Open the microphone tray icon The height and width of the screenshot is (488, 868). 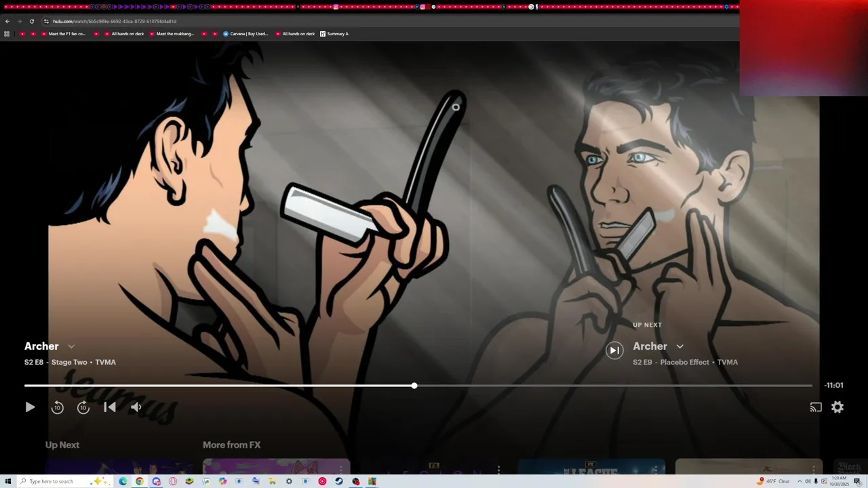click(x=816, y=481)
